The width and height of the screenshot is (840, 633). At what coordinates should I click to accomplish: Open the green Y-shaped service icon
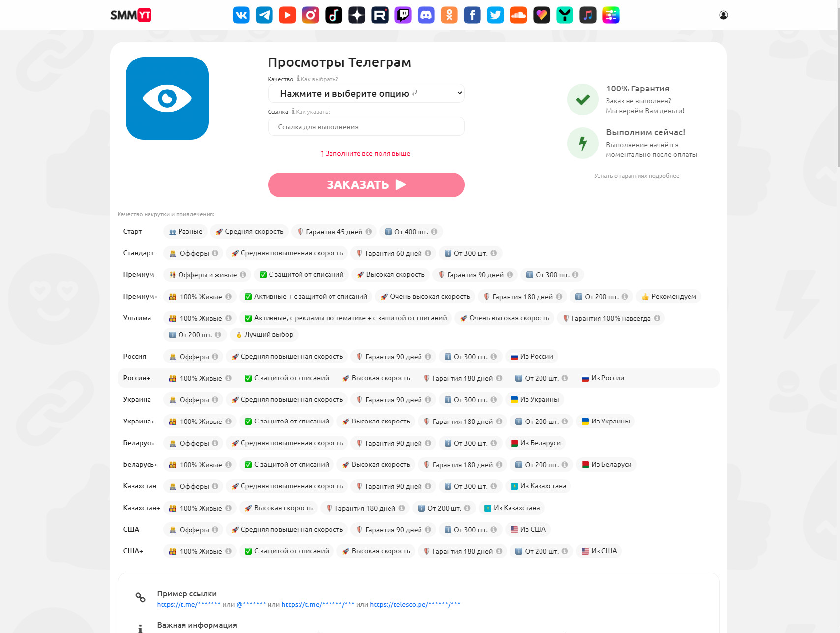click(x=565, y=15)
